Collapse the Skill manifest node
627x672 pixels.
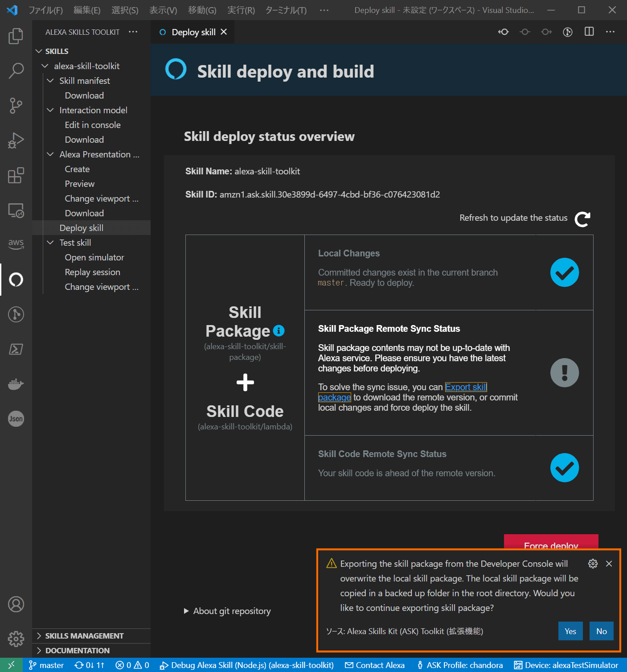[50, 81]
